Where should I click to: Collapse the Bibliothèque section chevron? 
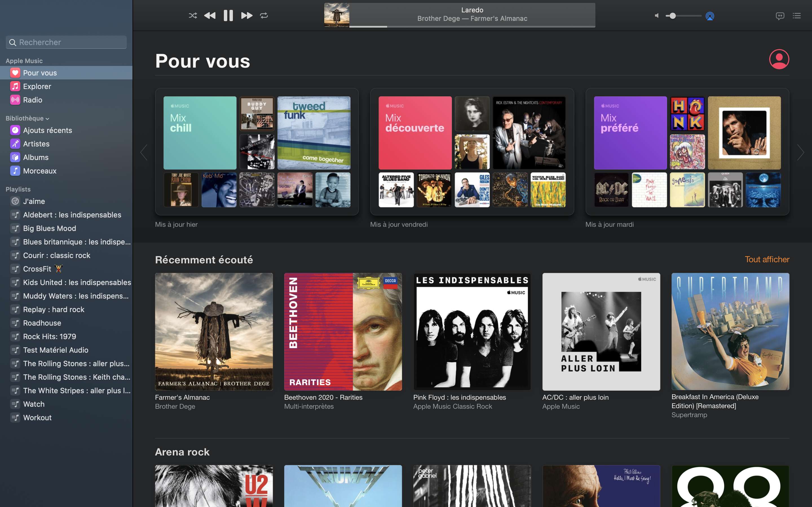[48, 119]
